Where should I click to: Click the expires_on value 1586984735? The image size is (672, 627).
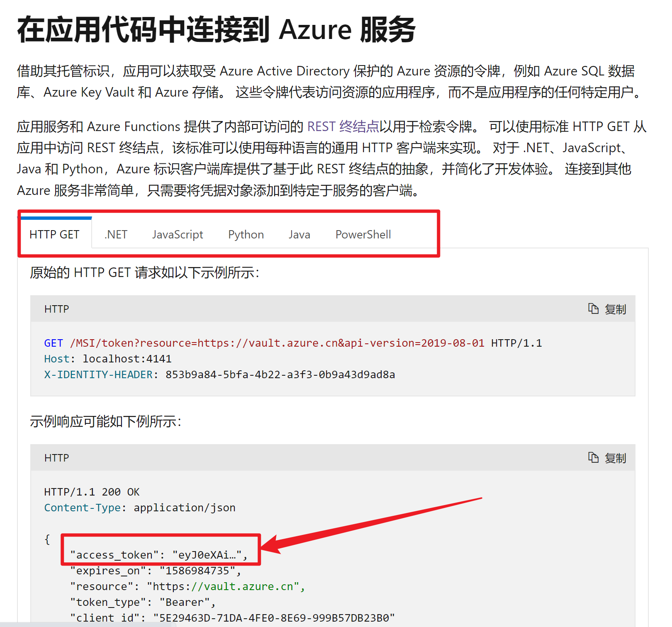[x=197, y=571]
